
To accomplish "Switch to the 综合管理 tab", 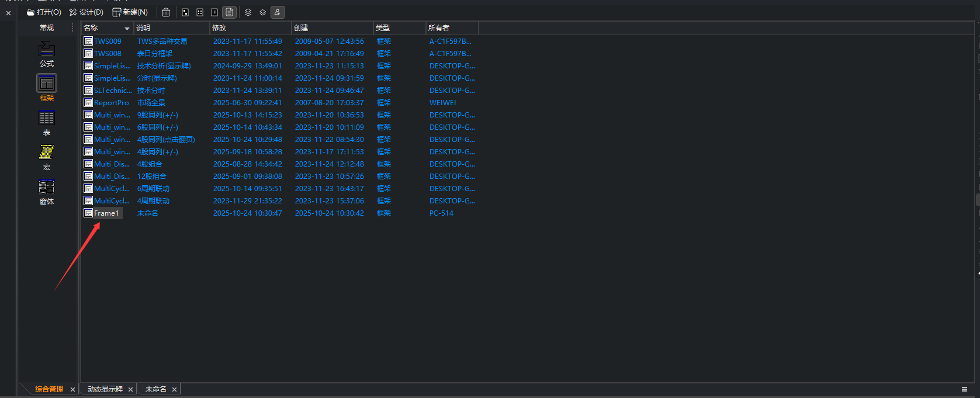I will tap(49, 389).
